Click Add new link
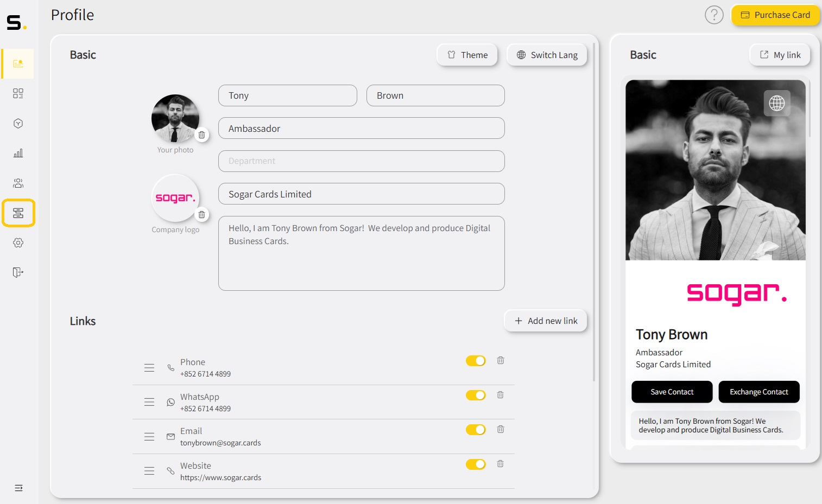Image resolution: width=822 pixels, height=504 pixels. tap(546, 321)
